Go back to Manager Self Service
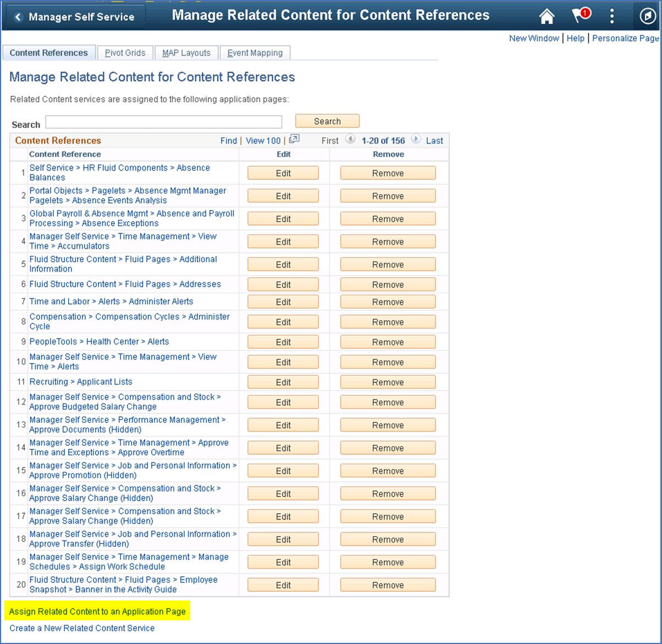 point(75,17)
